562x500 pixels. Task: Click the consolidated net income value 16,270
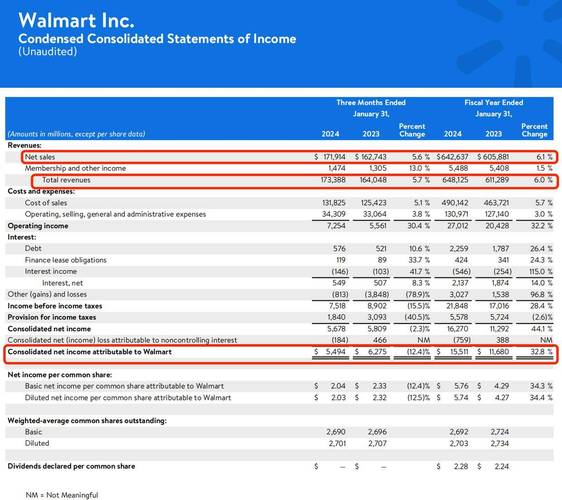458,329
